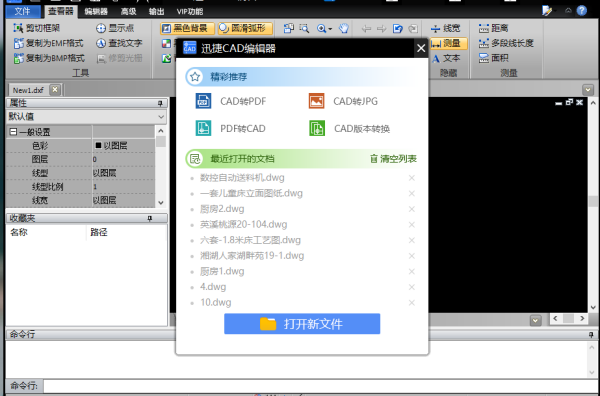Image resolution: width=600 pixels, height=396 pixels.
Task: Click 打开新文件 button
Action: click(x=302, y=324)
